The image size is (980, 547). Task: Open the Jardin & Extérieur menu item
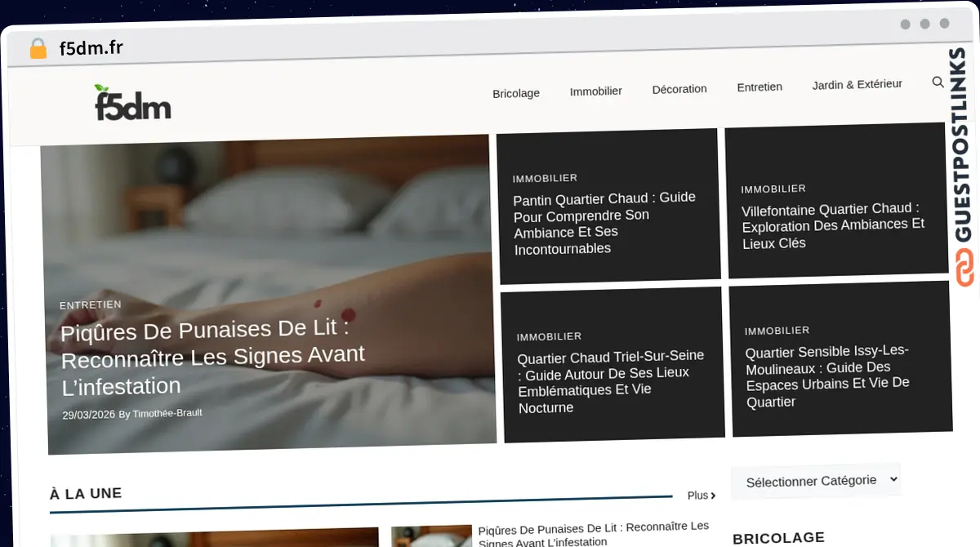click(857, 84)
